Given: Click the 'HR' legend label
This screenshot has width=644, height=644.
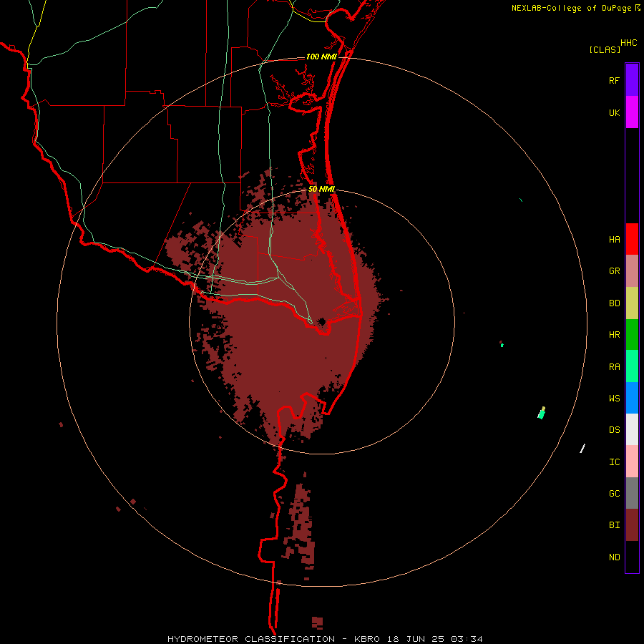Looking at the screenshot, I should [x=614, y=335].
